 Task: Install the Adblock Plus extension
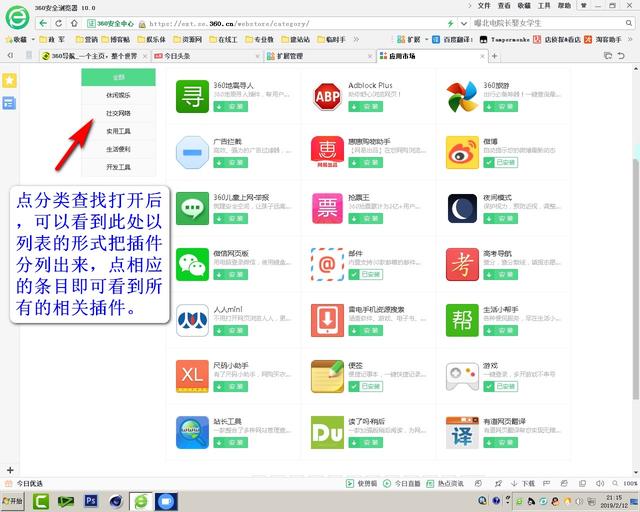[x=365, y=107]
